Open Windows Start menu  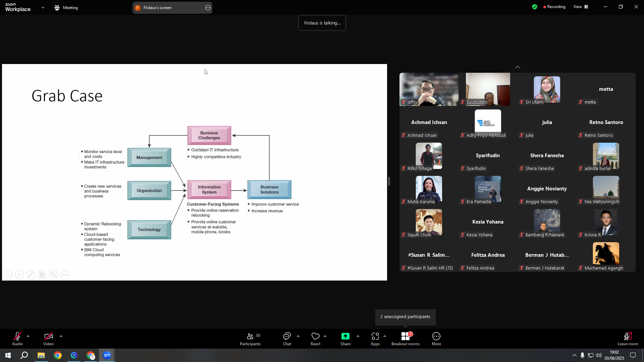pos(8,355)
